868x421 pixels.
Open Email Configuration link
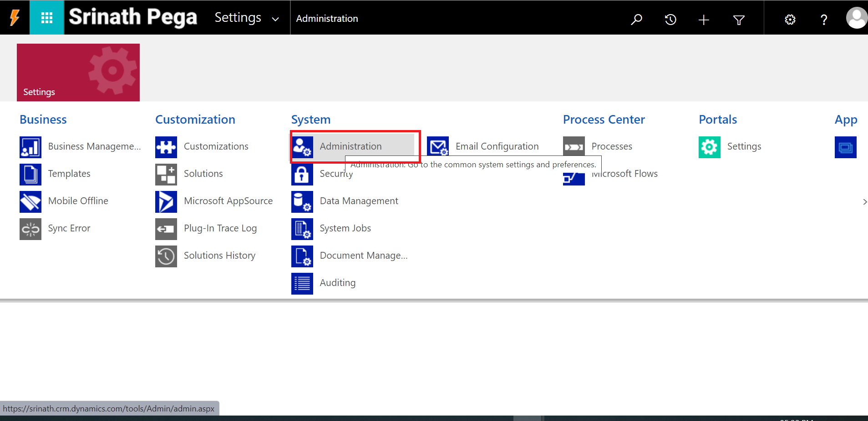[x=497, y=146]
